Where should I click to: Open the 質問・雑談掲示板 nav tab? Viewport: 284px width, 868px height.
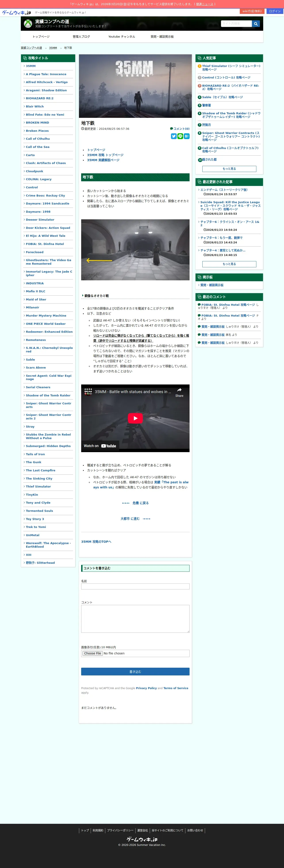tap(162, 37)
